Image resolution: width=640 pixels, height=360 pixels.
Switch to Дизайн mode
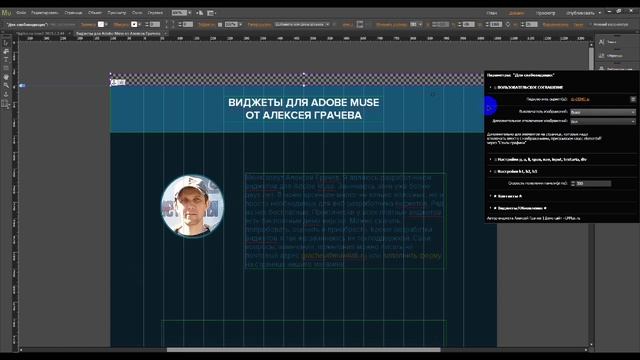[516, 13]
